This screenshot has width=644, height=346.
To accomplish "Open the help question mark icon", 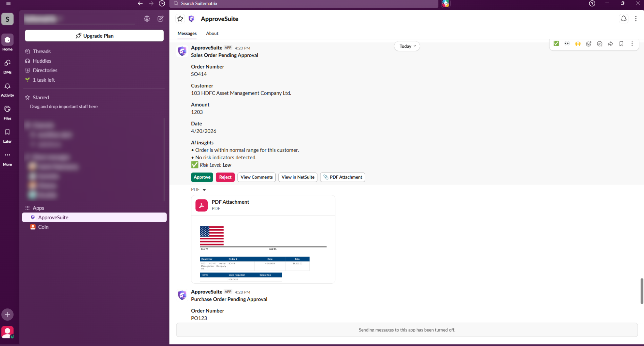I will coord(592,3).
